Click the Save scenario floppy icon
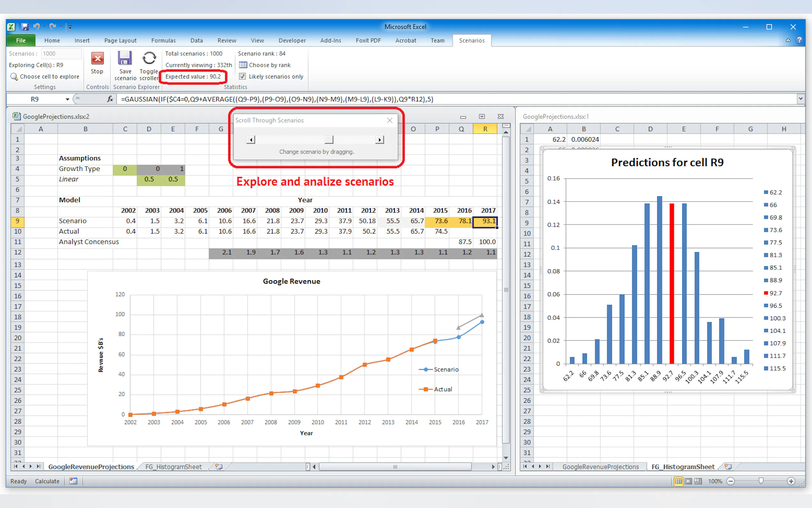This screenshot has height=508, width=812. tap(125, 58)
